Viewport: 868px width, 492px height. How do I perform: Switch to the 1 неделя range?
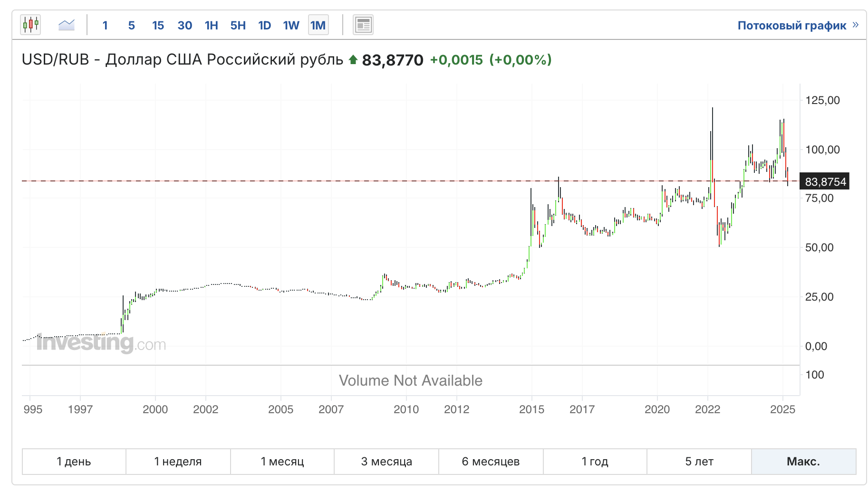click(178, 461)
